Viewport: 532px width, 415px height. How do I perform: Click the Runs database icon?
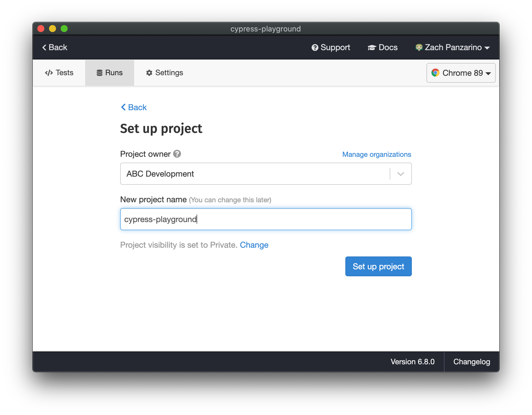[x=99, y=73]
